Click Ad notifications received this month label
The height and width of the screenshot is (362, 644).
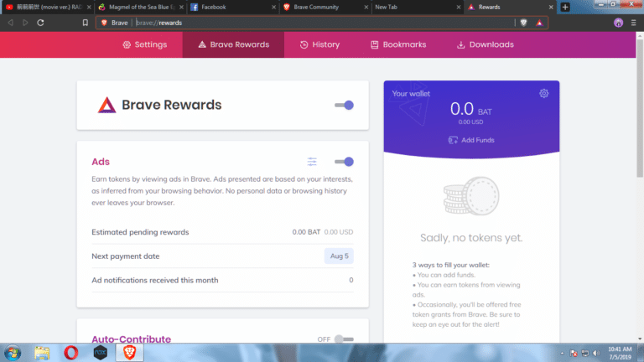pos(155,281)
